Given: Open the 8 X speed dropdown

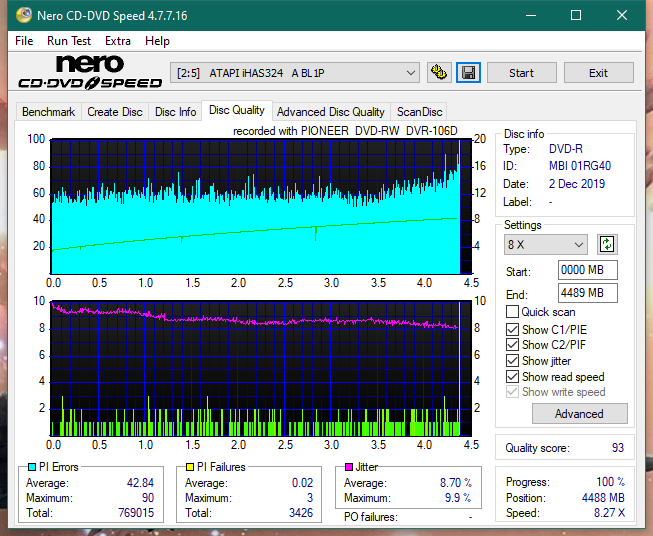Looking at the screenshot, I should point(546,244).
